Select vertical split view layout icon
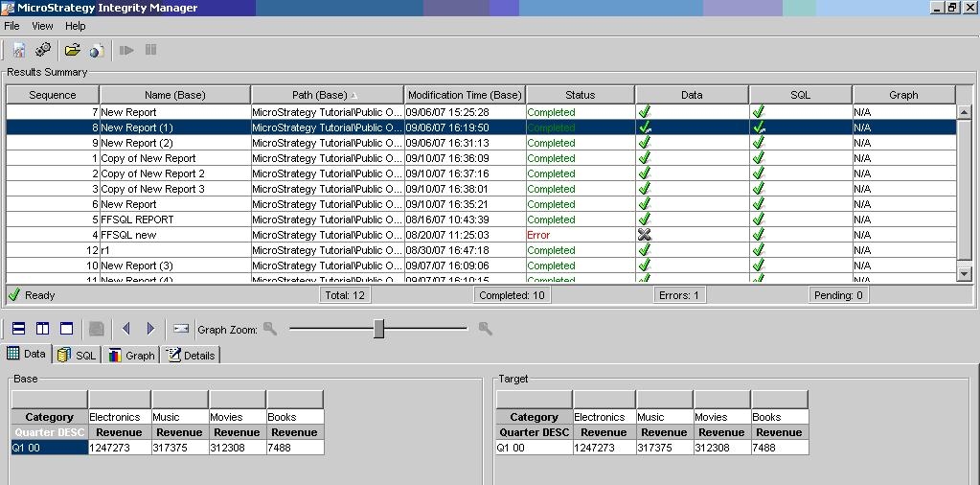The width and height of the screenshot is (980, 485). pyautogui.click(x=42, y=329)
